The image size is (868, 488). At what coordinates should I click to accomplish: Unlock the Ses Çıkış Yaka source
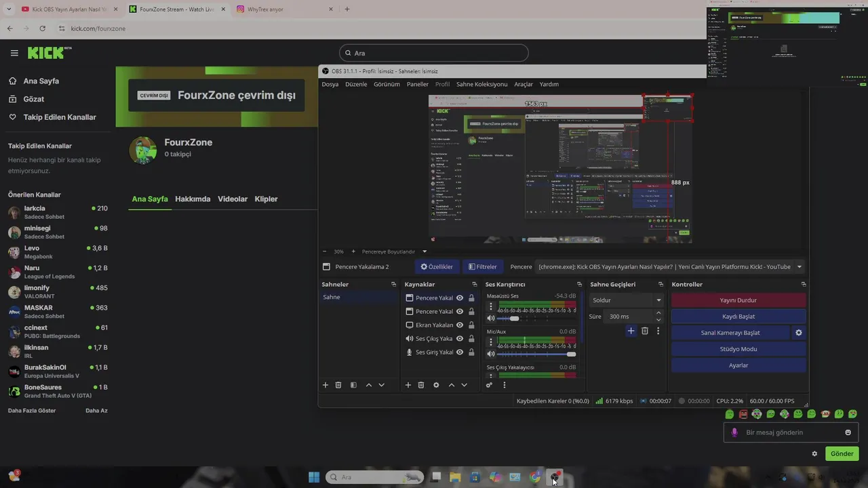point(471,339)
